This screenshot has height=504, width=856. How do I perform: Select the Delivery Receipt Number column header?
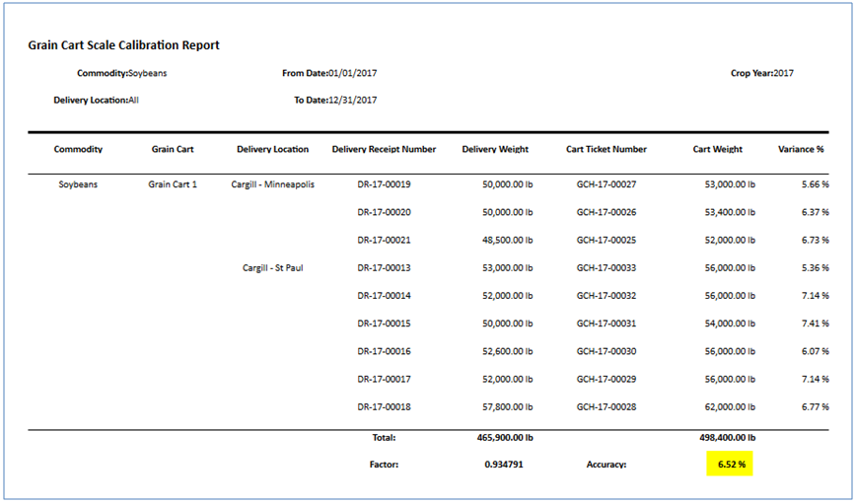tap(384, 150)
